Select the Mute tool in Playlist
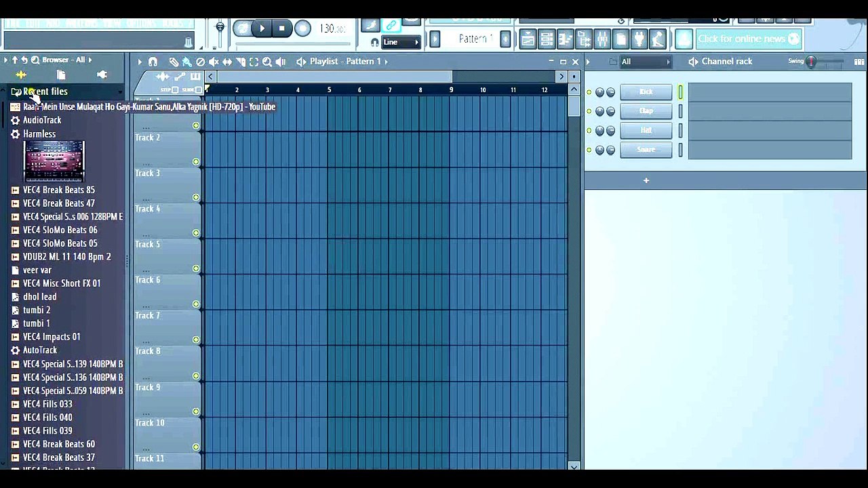Viewport: 868px width, 488px height. 214,62
